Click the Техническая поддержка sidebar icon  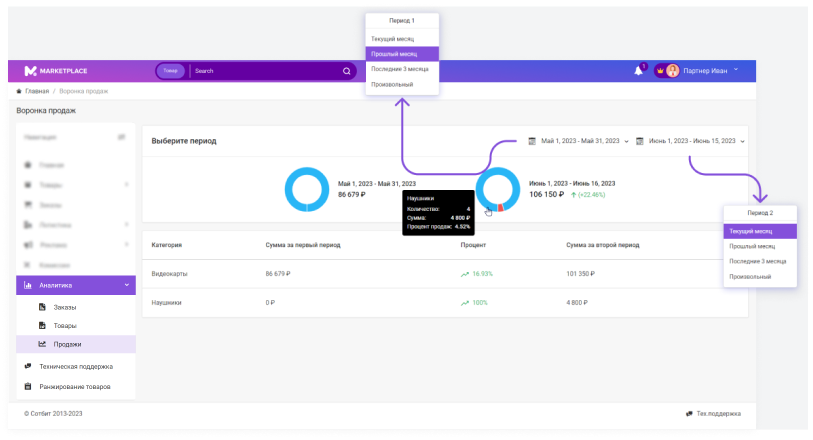click(x=28, y=366)
